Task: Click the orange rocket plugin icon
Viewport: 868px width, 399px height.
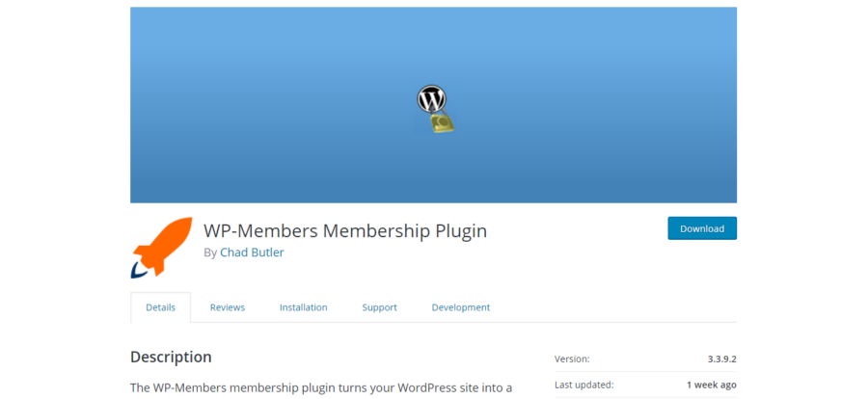Action: (x=162, y=247)
